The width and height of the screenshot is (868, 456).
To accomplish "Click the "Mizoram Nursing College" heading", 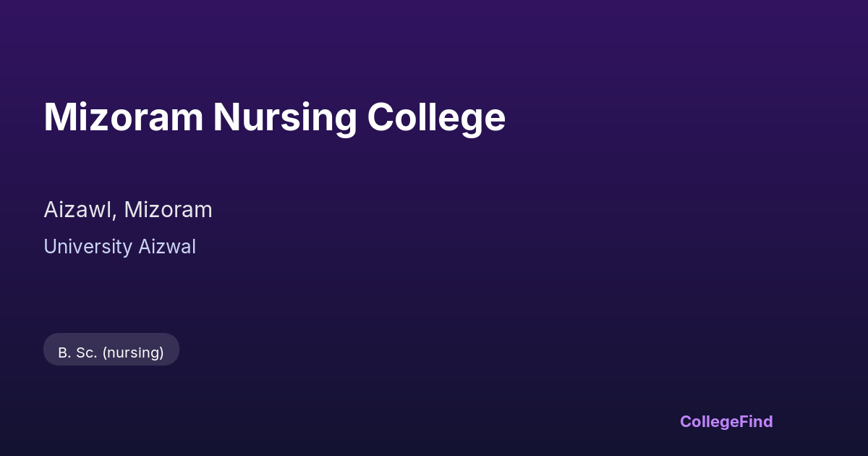I will point(274,117).
